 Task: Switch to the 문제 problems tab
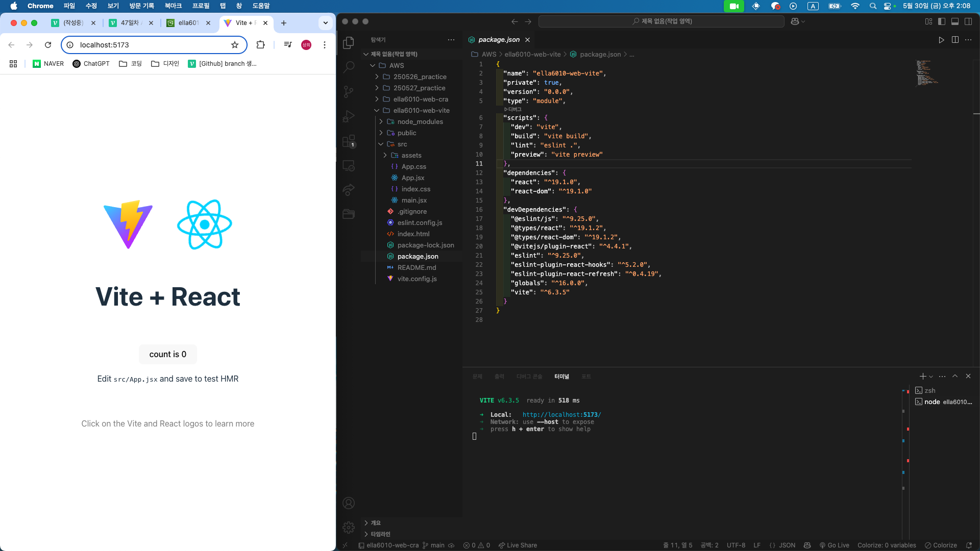coord(477,377)
